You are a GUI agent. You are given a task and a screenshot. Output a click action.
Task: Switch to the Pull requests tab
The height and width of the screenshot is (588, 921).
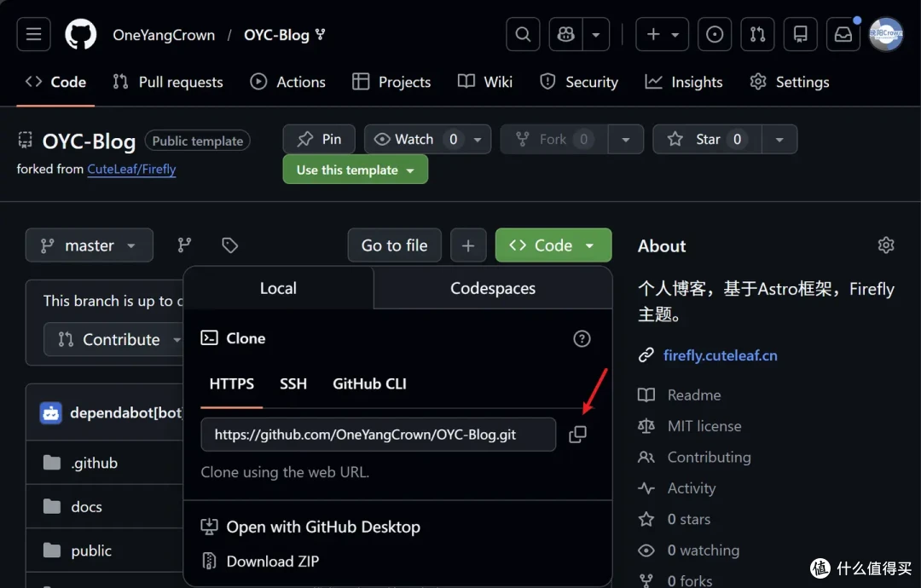(168, 82)
